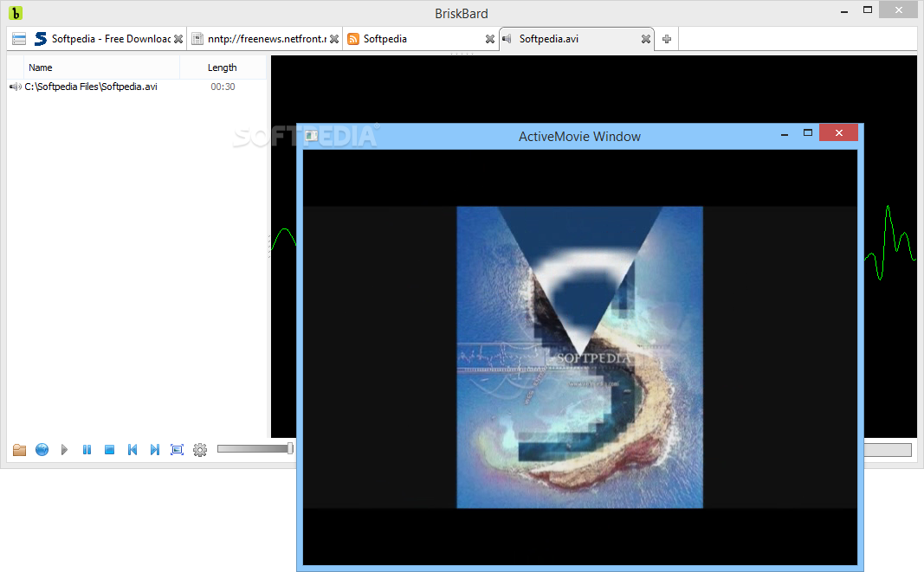
Task: Click the video frame in ActiveMovie Window
Action: [x=580, y=357]
